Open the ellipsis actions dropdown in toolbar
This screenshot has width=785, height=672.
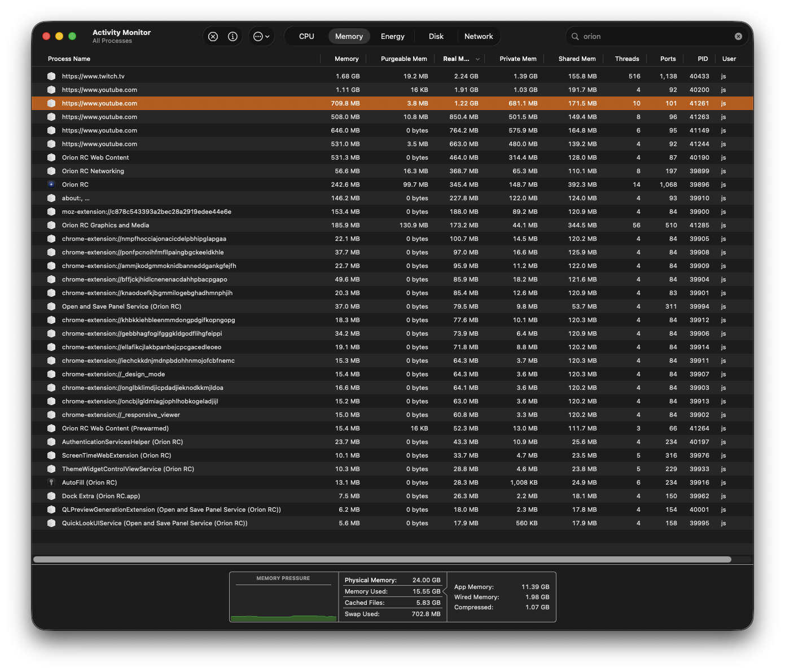click(261, 36)
